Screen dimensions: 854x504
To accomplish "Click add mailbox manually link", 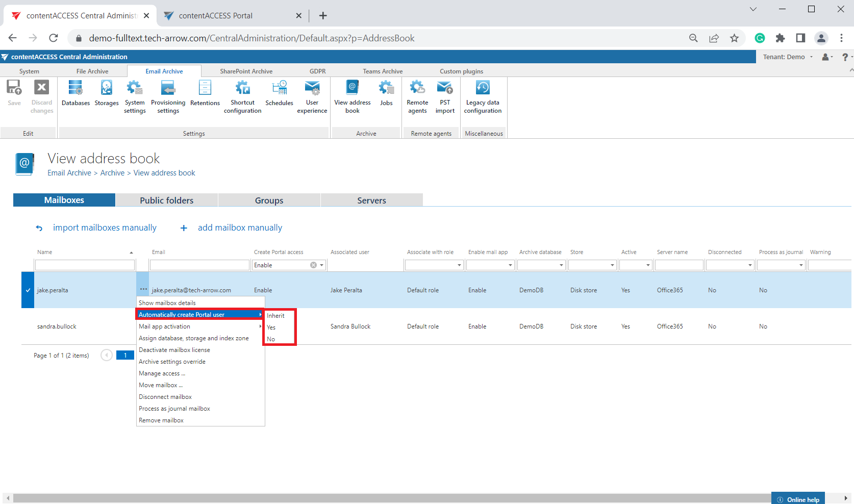I will tap(240, 228).
